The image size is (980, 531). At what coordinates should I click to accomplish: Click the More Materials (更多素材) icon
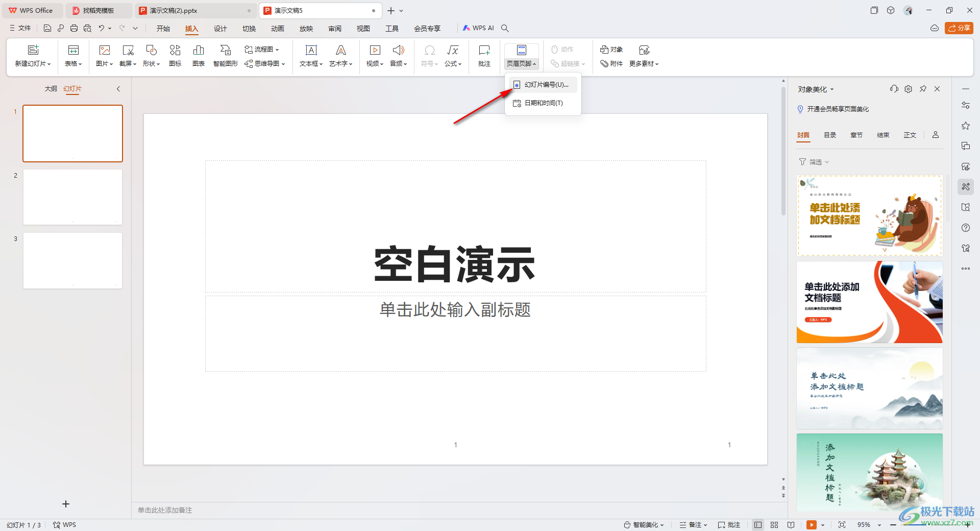click(644, 50)
